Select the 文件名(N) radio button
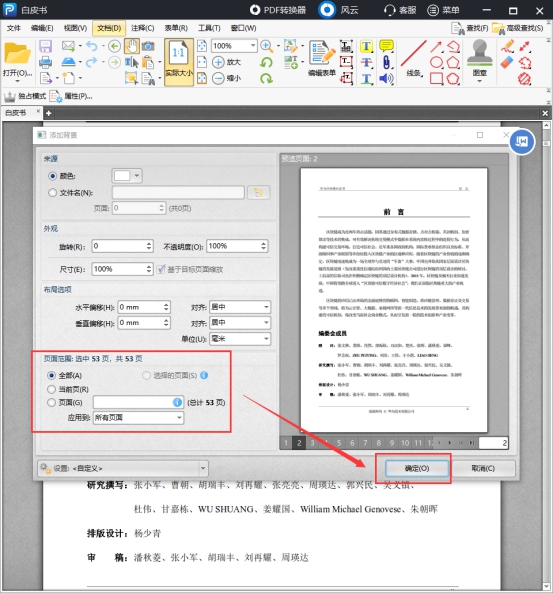This screenshot has width=553, height=593. (53, 193)
